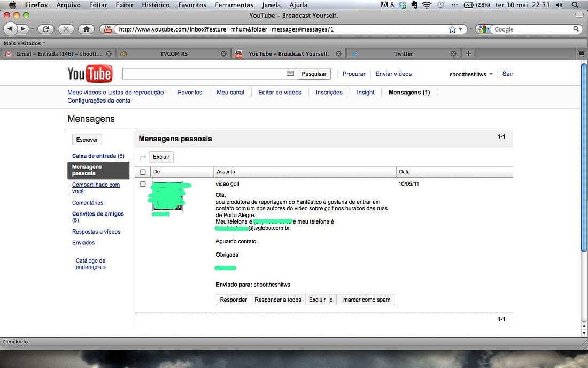
Task: Open the address bar history dropdown arrow
Action: 460,29
